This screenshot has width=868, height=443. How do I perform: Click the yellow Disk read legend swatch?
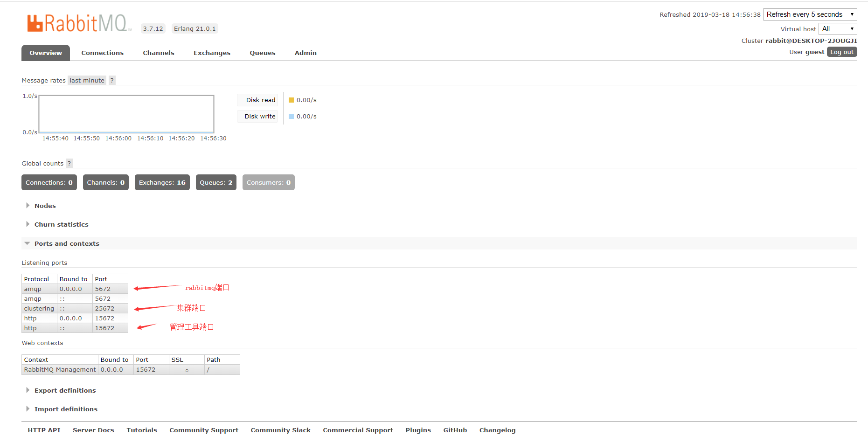coord(291,100)
